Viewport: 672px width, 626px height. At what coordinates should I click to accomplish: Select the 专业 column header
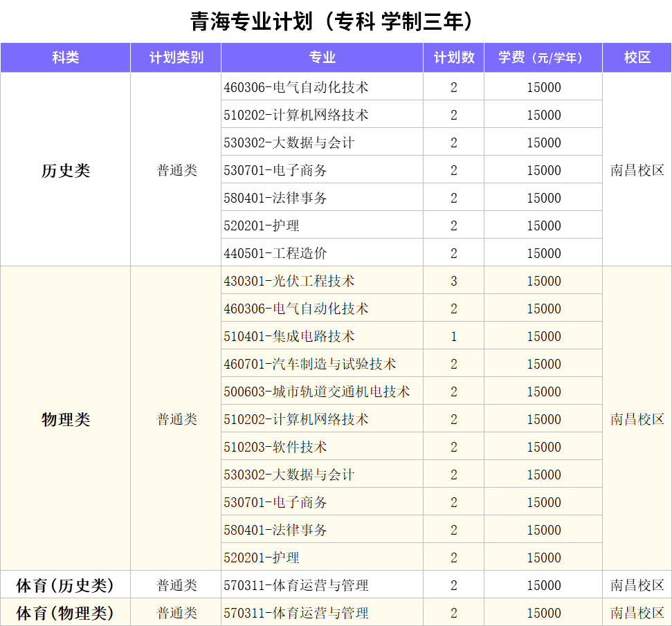322,57
